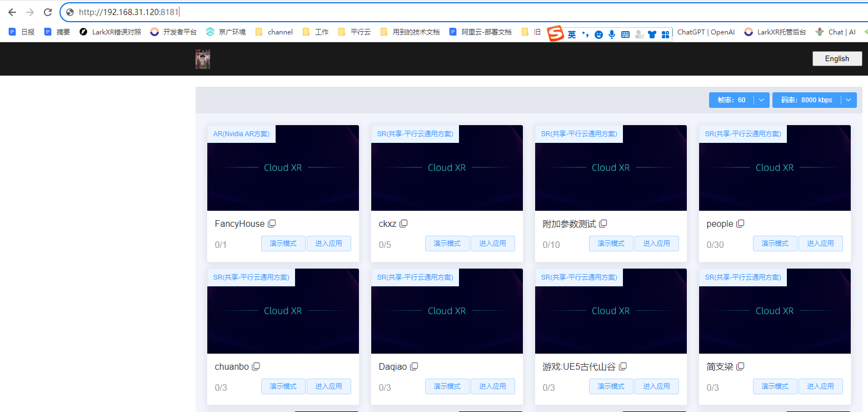
Task: Reload the current page
Action: 48,12
